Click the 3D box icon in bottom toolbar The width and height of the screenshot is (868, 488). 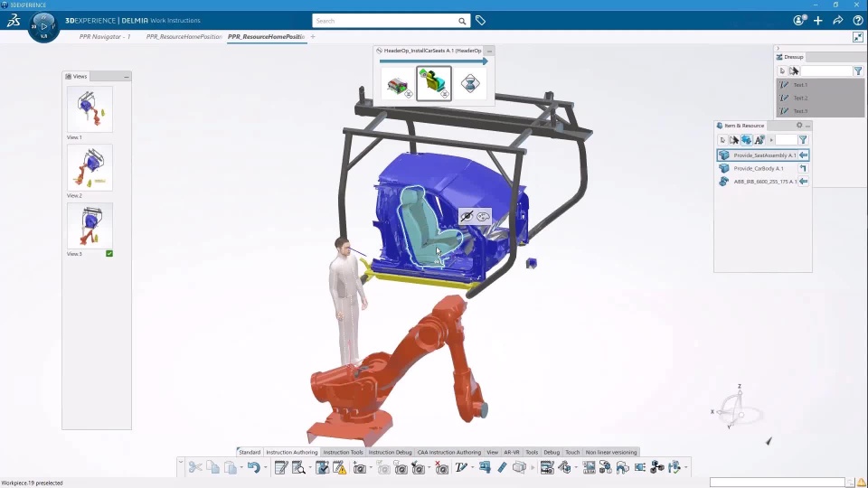[x=519, y=467]
